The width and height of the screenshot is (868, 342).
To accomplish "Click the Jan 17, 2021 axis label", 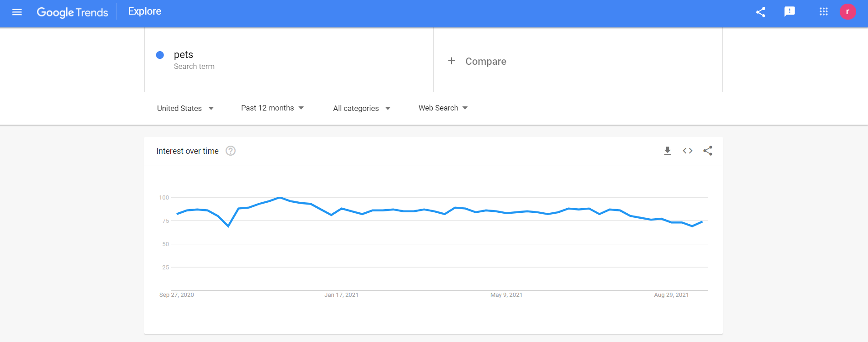I will [x=341, y=295].
